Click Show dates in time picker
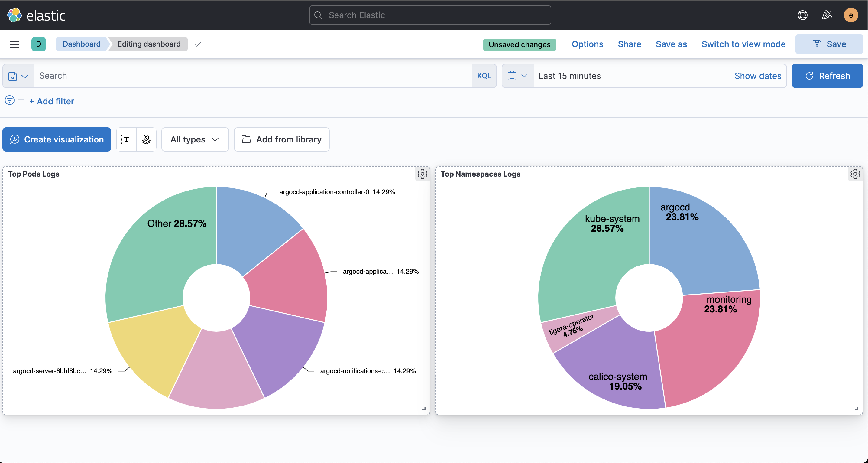The image size is (868, 463). [757, 76]
